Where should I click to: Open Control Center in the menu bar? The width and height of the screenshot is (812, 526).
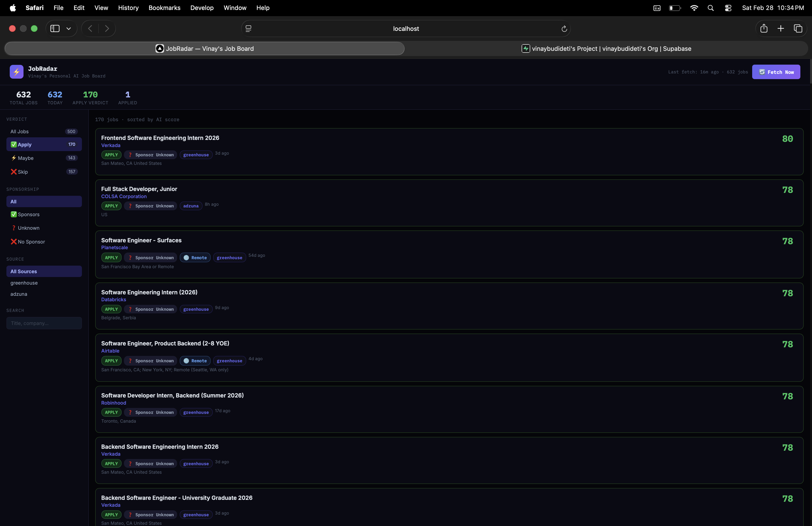[728, 8]
